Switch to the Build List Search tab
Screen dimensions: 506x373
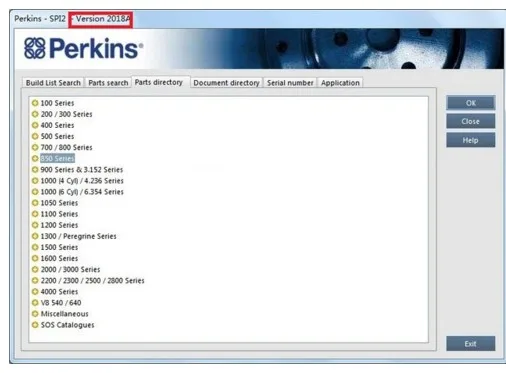pos(53,83)
